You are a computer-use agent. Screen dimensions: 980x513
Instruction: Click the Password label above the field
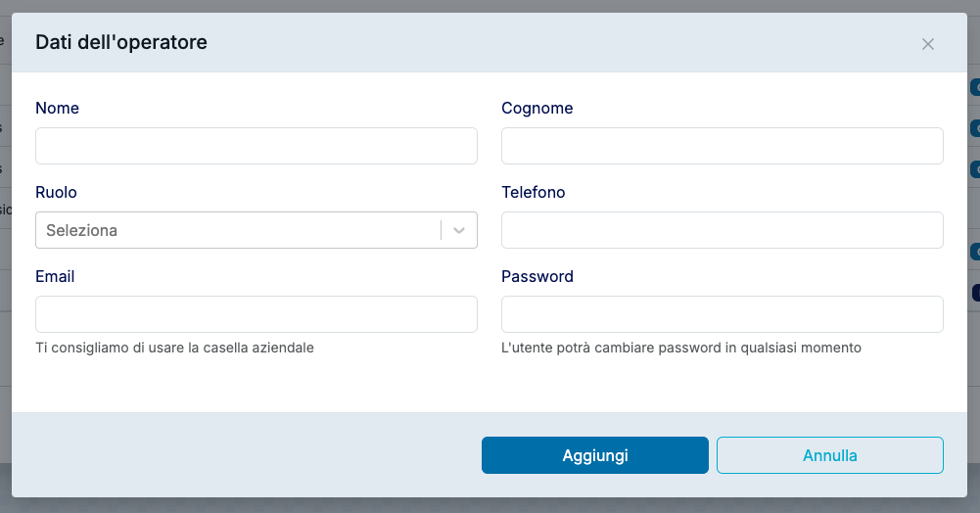537,276
